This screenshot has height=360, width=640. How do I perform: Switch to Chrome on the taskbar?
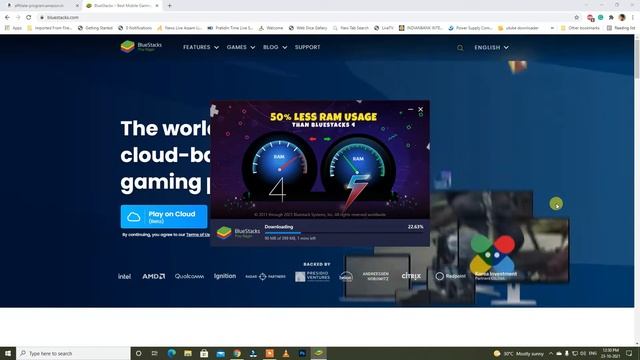(x=237, y=353)
